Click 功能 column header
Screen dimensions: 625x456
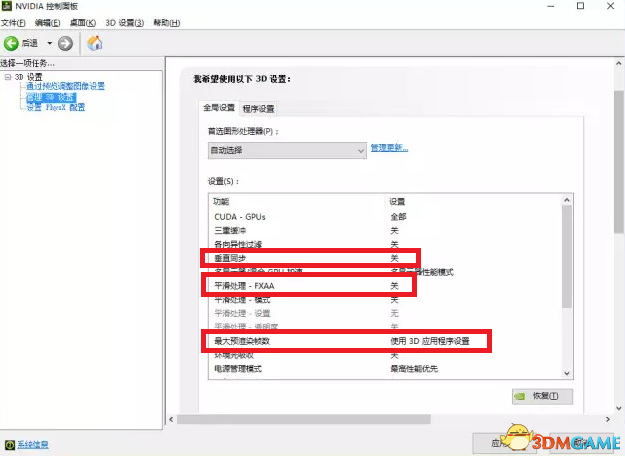pyautogui.click(x=221, y=202)
